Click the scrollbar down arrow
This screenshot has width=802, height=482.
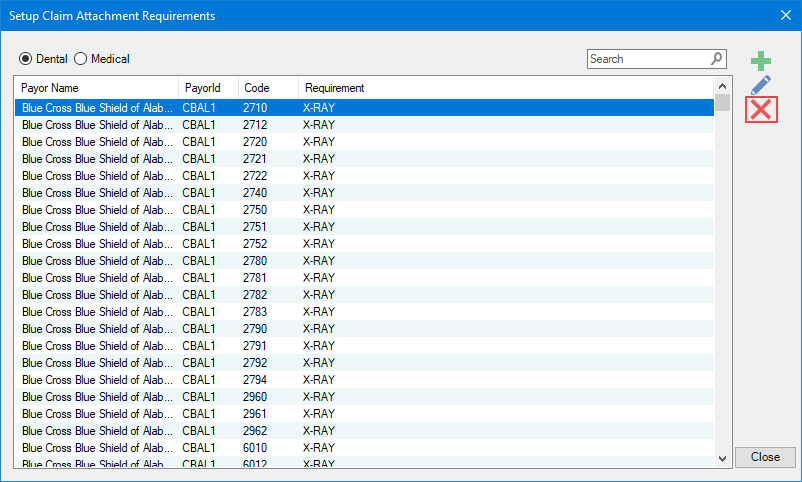722,458
